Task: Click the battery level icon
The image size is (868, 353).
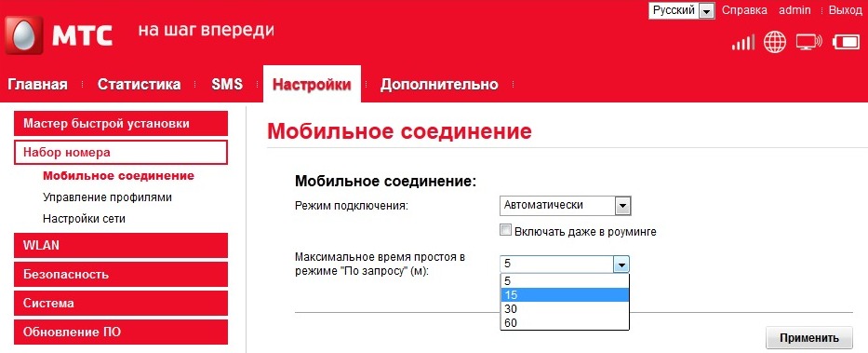Action: (845, 42)
